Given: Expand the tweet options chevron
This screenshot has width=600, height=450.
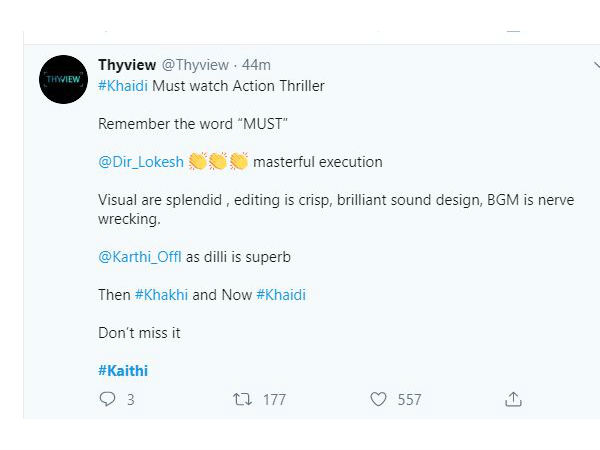Looking at the screenshot, I should click(596, 65).
